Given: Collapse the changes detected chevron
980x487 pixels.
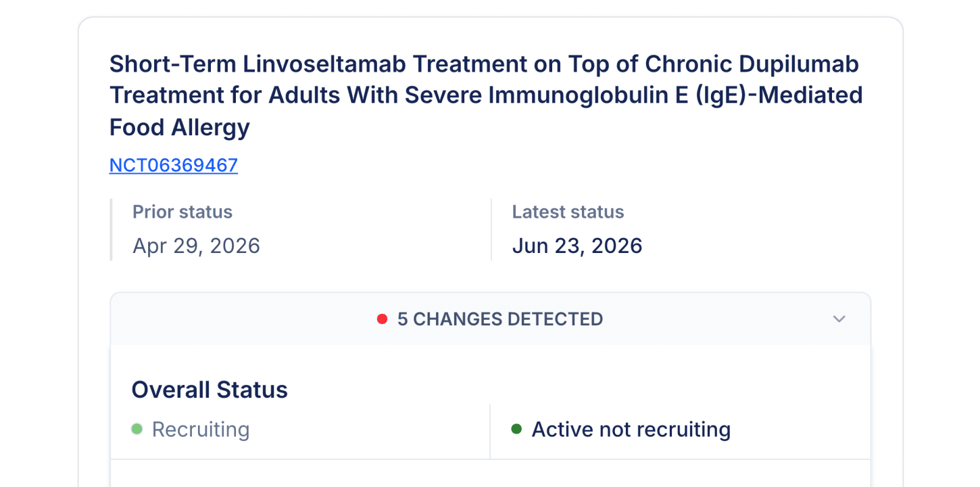Looking at the screenshot, I should [839, 319].
